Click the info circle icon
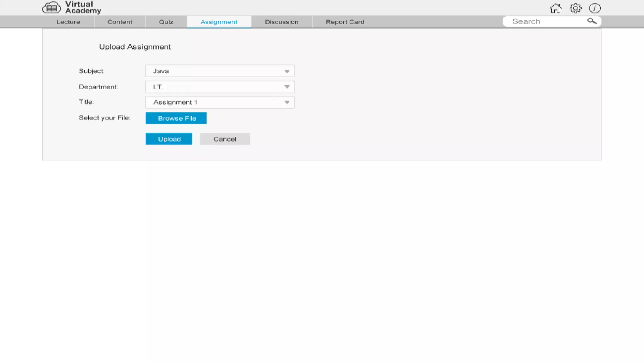644x362 pixels. tap(595, 8)
